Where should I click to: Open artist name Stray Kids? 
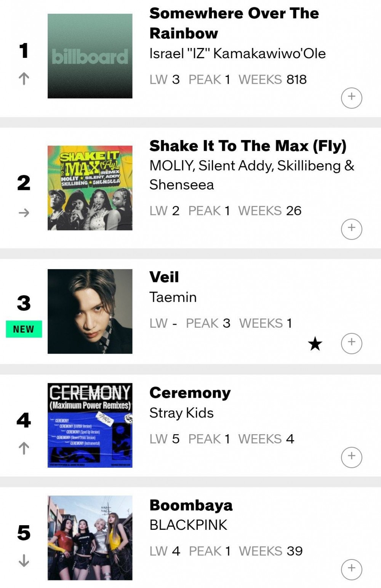[x=181, y=413]
